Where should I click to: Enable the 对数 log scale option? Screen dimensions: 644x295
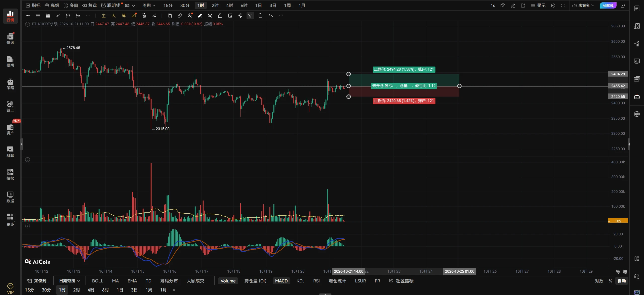pyautogui.click(x=599, y=281)
